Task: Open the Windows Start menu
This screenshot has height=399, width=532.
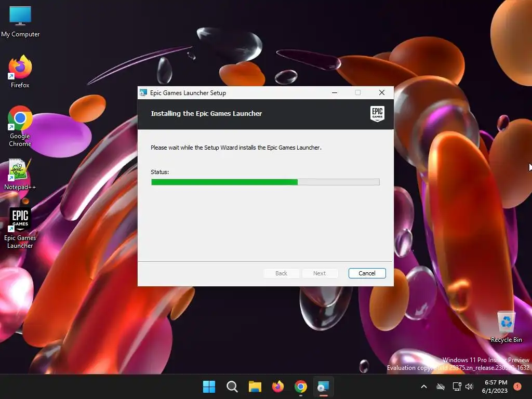Action: [209, 387]
